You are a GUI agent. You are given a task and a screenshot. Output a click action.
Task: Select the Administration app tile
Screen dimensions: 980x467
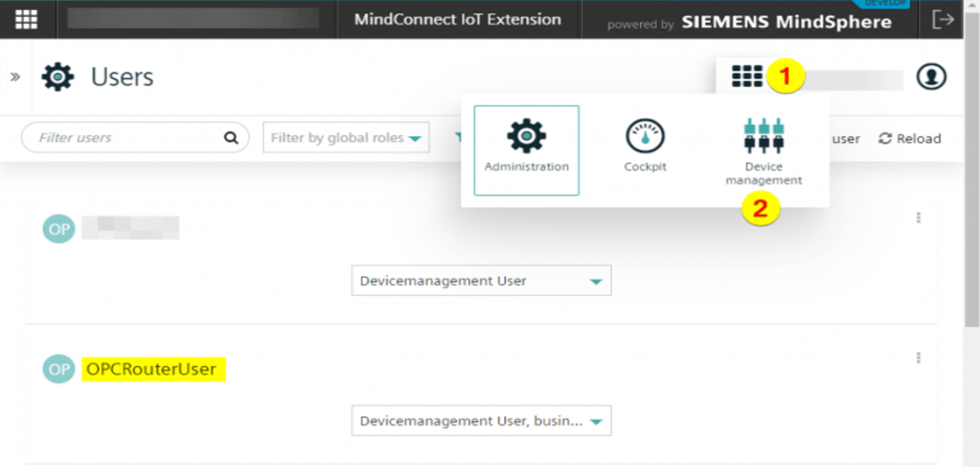[526, 150]
